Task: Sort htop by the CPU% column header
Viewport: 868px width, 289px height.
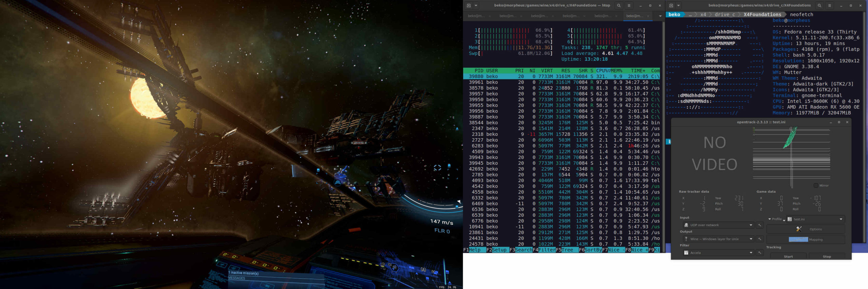Action: (x=603, y=70)
